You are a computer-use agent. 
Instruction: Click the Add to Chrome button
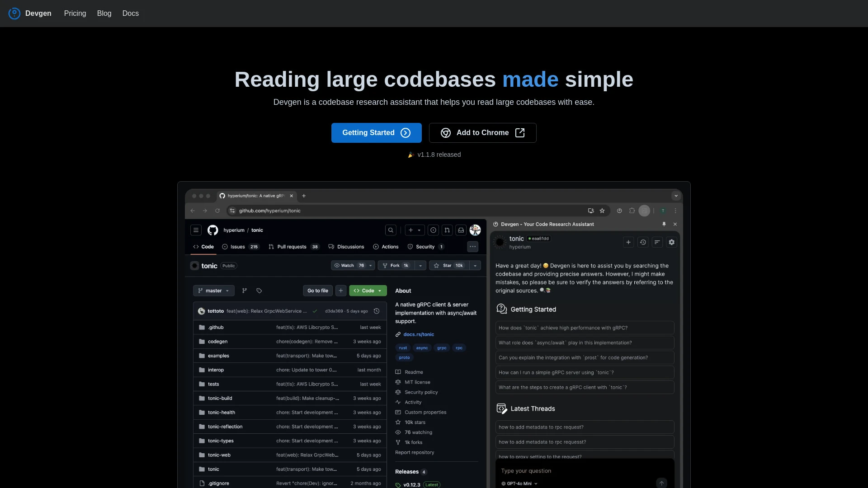click(x=482, y=133)
